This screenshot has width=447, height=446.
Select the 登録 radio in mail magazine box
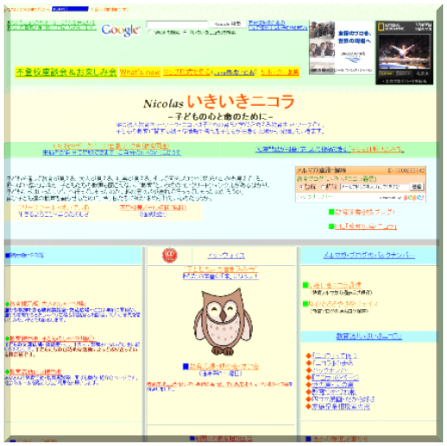click(301, 187)
